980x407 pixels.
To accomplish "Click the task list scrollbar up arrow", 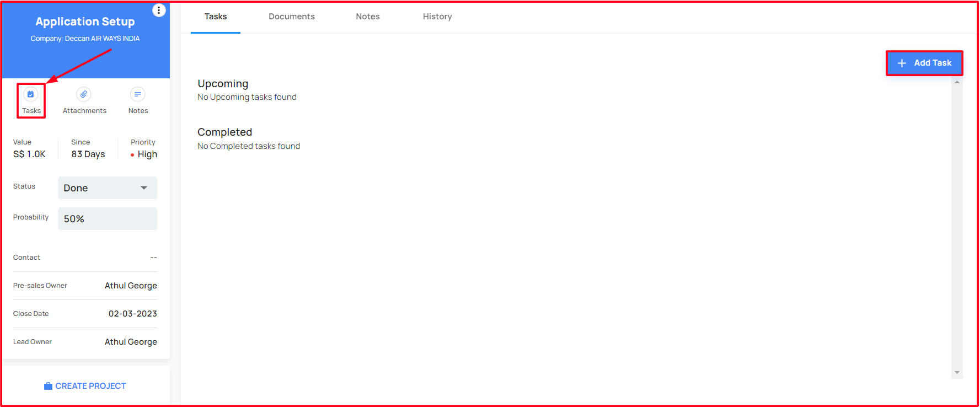I will tap(957, 82).
